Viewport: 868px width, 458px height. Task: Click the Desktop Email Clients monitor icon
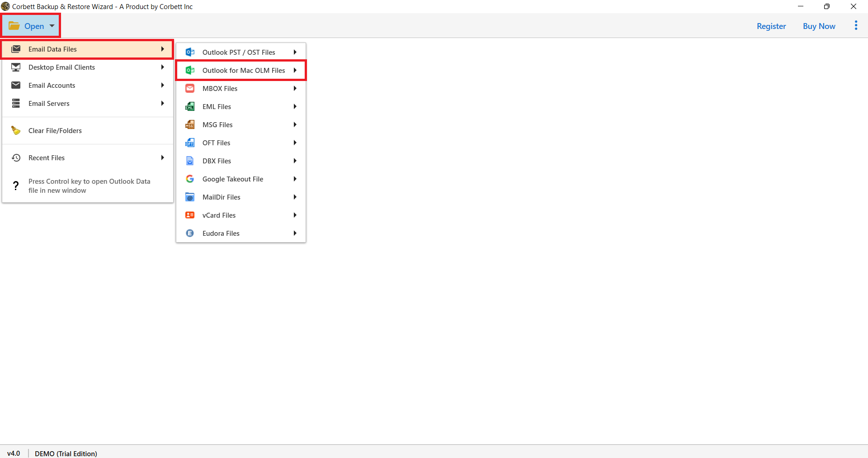click(16, 67)
